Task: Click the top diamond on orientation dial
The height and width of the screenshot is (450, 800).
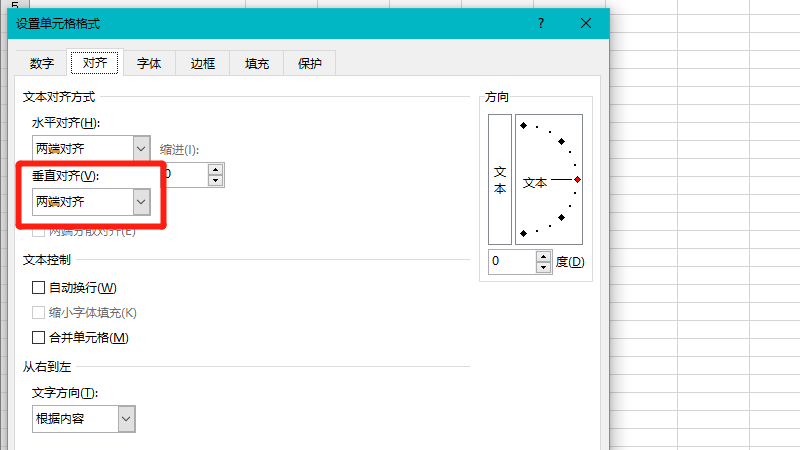Action: click(x=523, y=126)
